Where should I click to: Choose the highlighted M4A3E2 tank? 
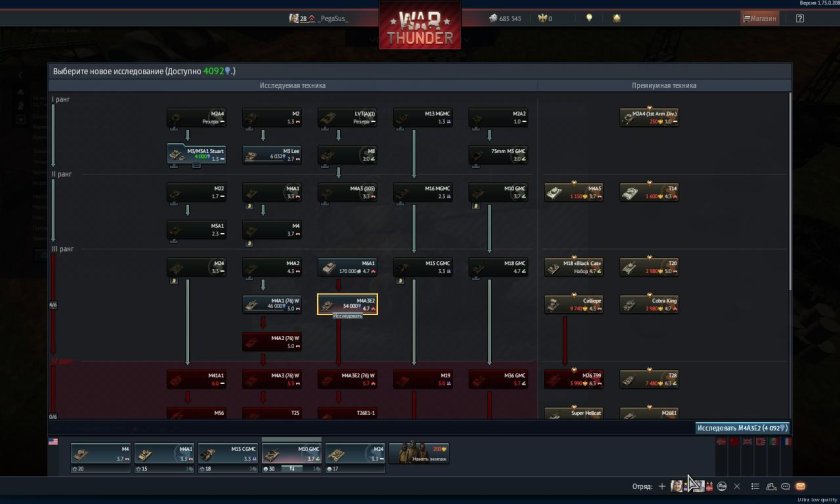coord(347,304)
